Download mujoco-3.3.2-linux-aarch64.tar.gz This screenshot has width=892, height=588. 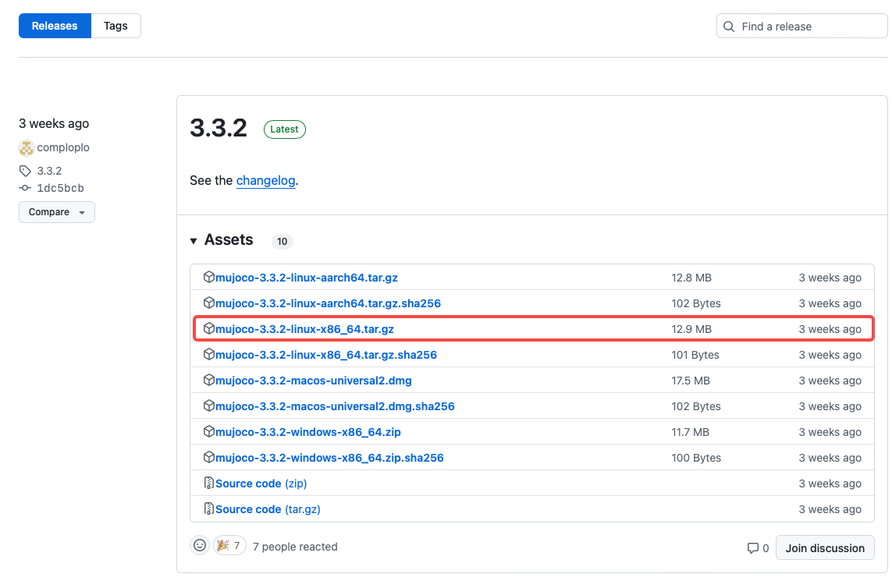[x=307, y=278]
